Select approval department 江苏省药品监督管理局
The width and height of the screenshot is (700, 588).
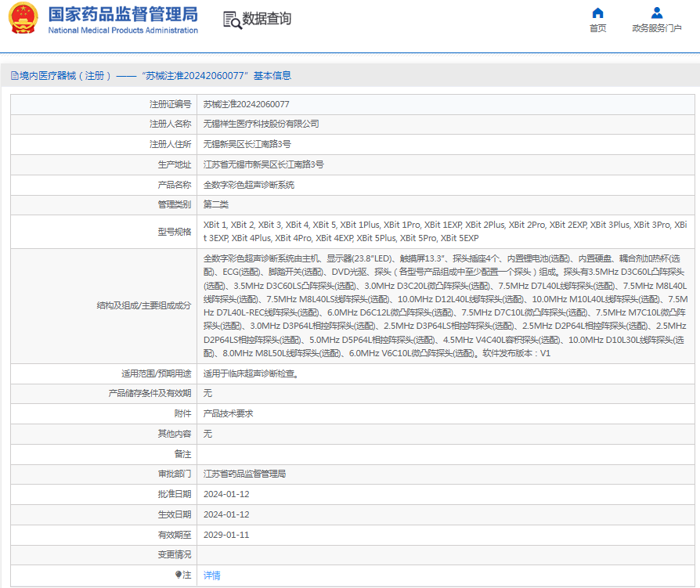(x=244, y=474)
